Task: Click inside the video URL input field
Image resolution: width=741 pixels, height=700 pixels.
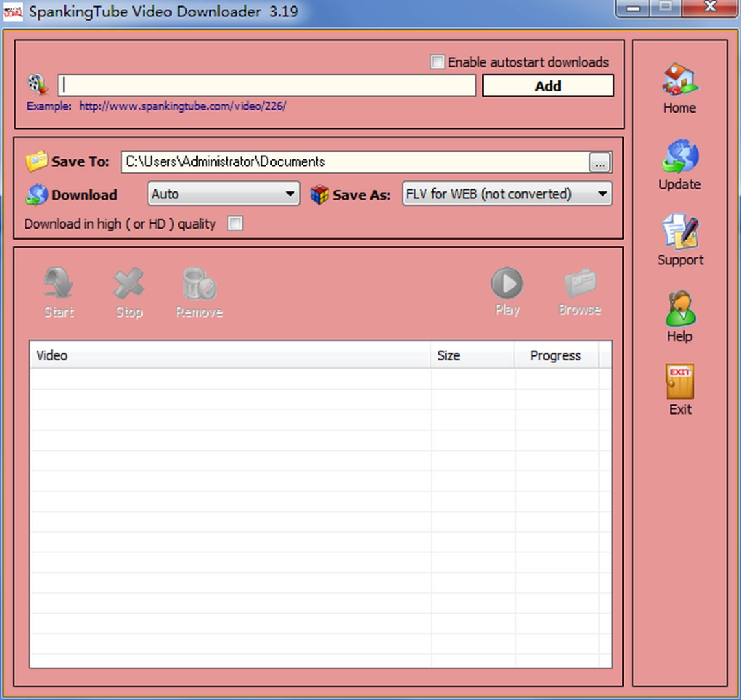Action: coord(266,85)
